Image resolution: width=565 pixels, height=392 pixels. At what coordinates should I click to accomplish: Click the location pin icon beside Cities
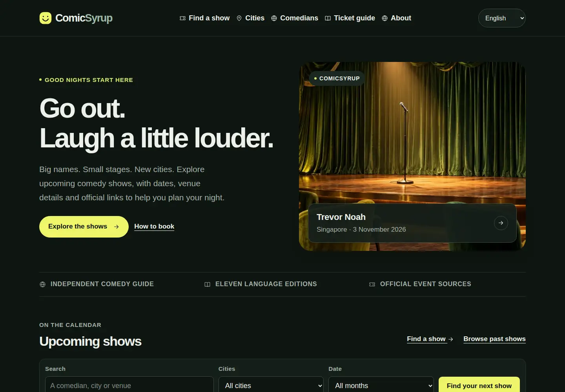click(x=239, y=18)
